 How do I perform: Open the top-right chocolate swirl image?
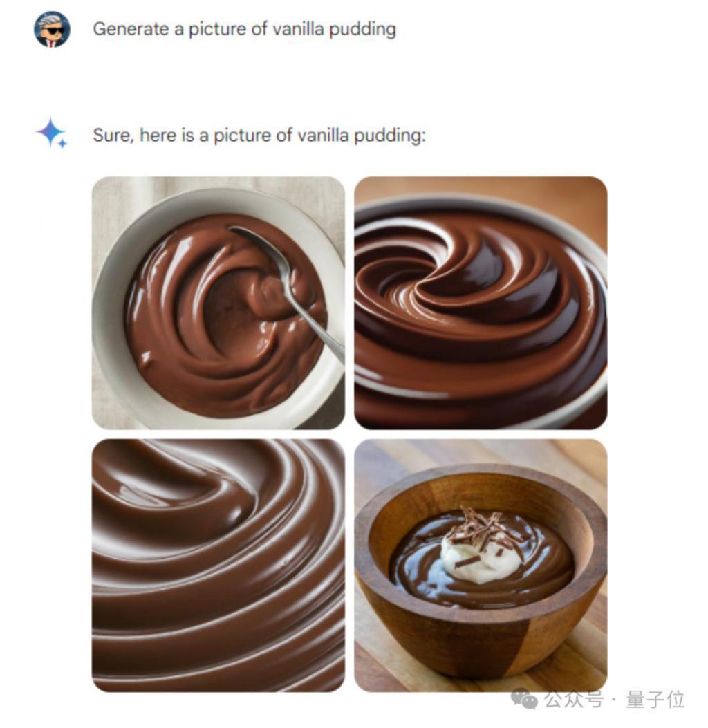tap(481, 303)
